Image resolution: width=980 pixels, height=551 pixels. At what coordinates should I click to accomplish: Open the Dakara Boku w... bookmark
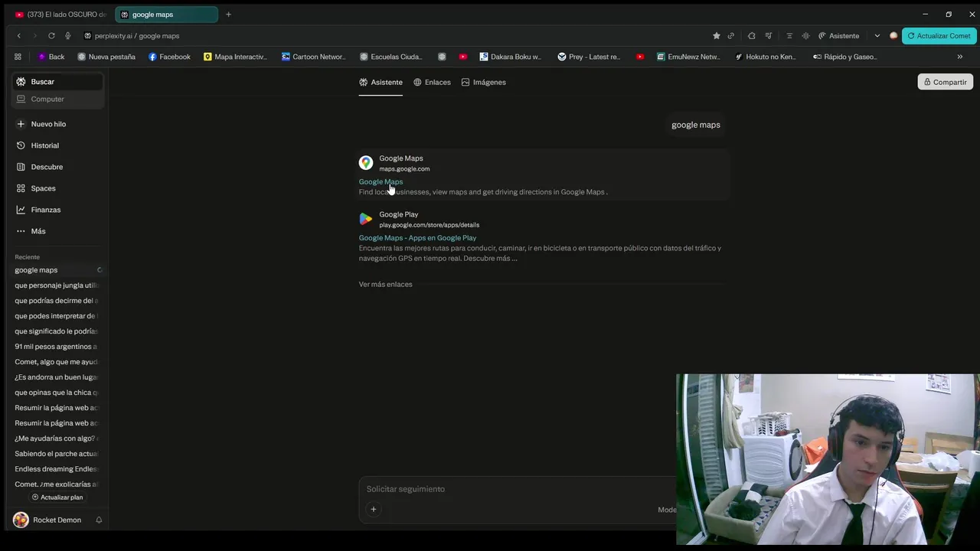[511, 57]
